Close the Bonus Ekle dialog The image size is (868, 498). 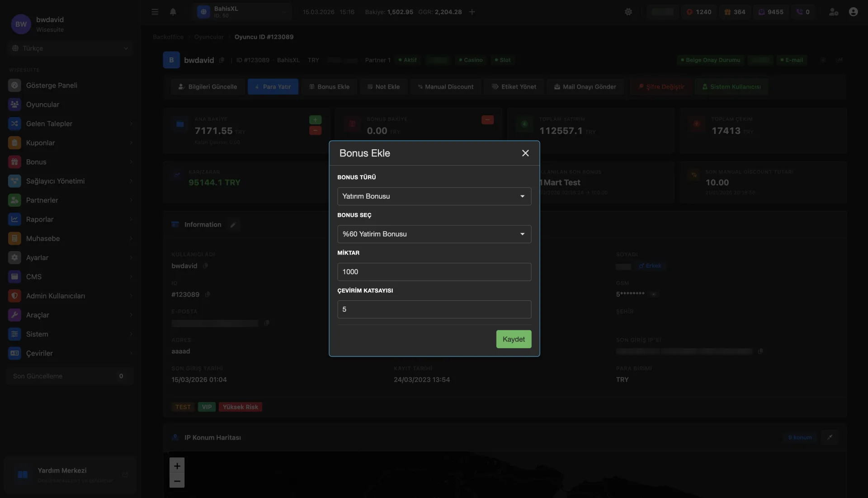coord(525,153)
